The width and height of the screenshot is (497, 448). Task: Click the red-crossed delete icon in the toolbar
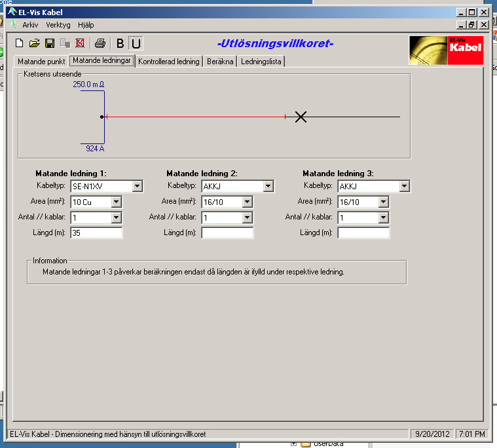coord(80,44)
